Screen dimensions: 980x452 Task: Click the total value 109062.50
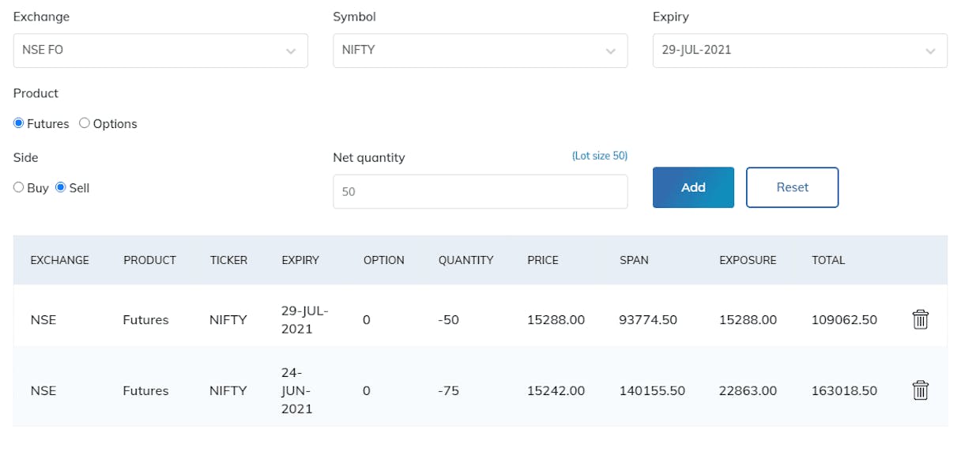(x=844, y=320)
